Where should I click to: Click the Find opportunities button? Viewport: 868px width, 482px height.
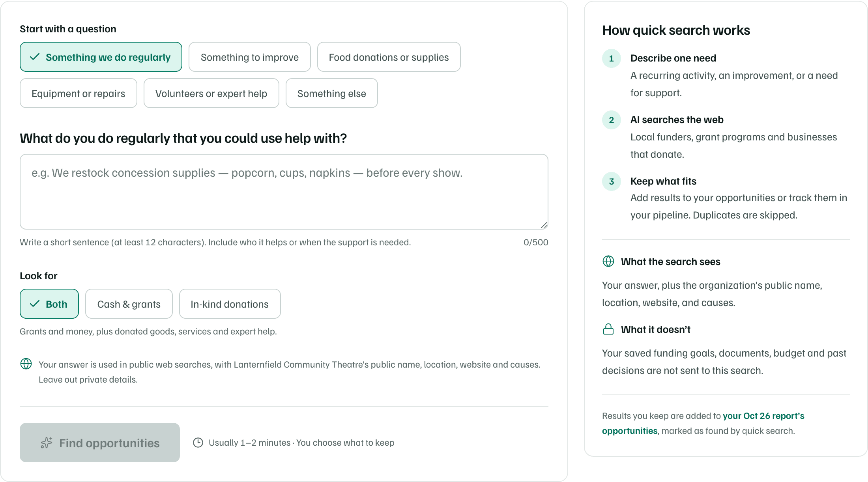(100, 443)
